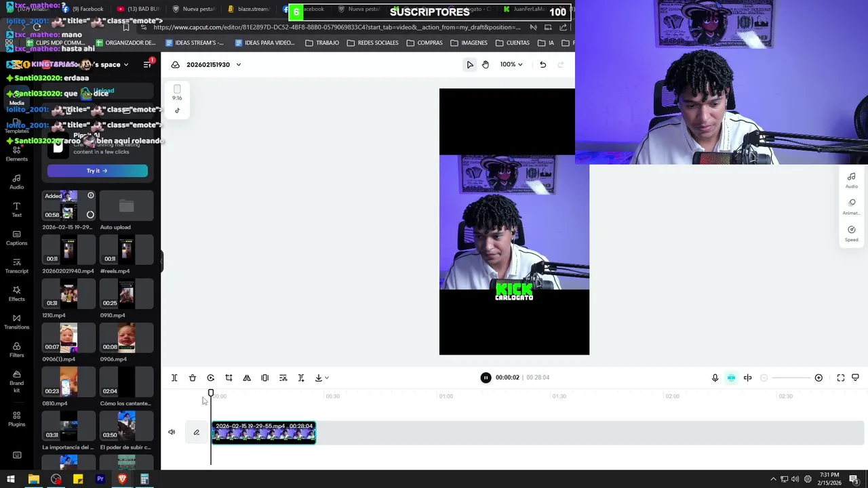Delete the selected clip with trash icon
Screen dimensions: 868x488
point(193,378)
